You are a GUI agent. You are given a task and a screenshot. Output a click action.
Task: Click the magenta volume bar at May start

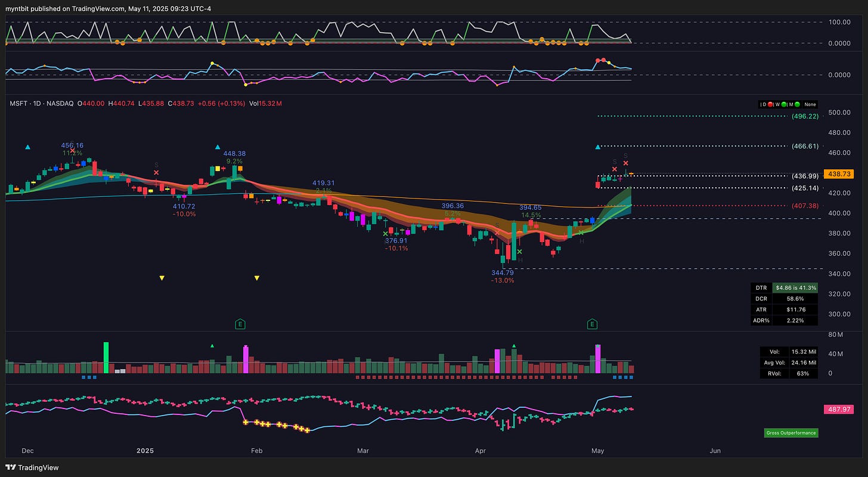point(598,359)
